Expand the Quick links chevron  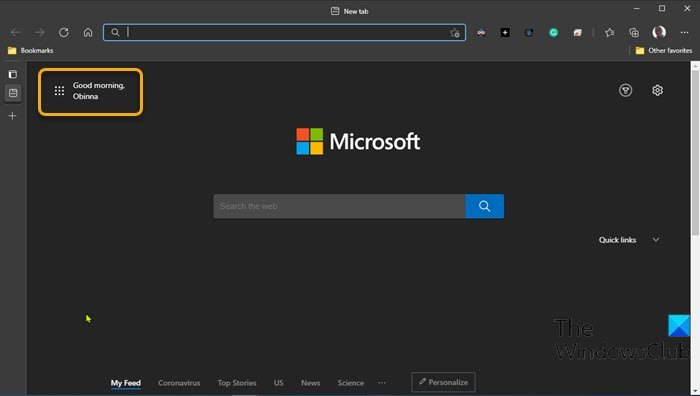point(656,240)
